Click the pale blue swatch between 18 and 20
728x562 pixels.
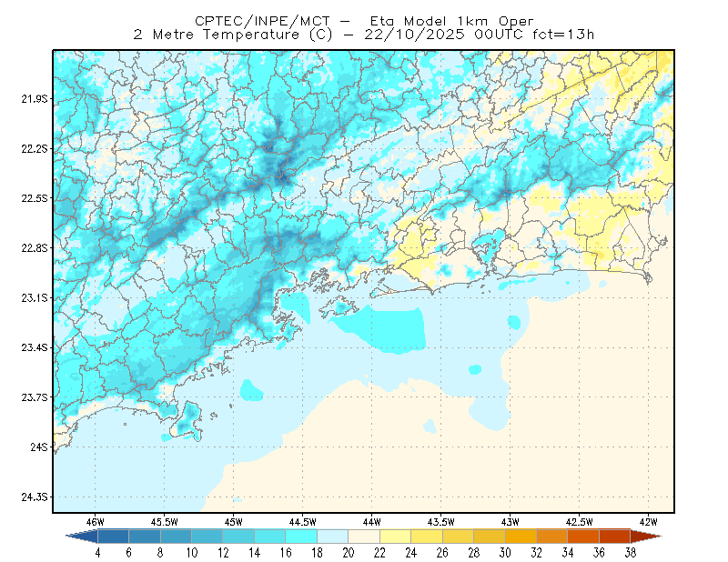pyautogui.click(x=332, y=536)
